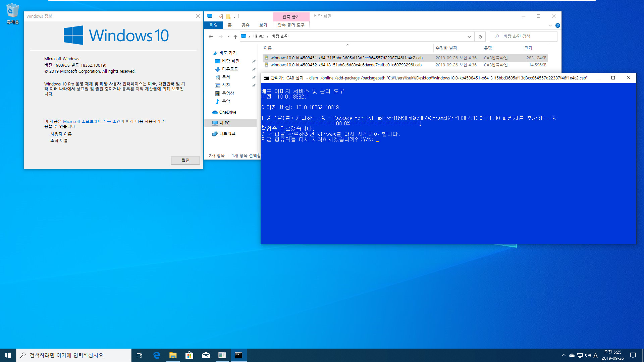The width and height of the screenshot is (644, 362).
Task: Click the 바탕 화면 검색 search box
Action: coord(523,37)
